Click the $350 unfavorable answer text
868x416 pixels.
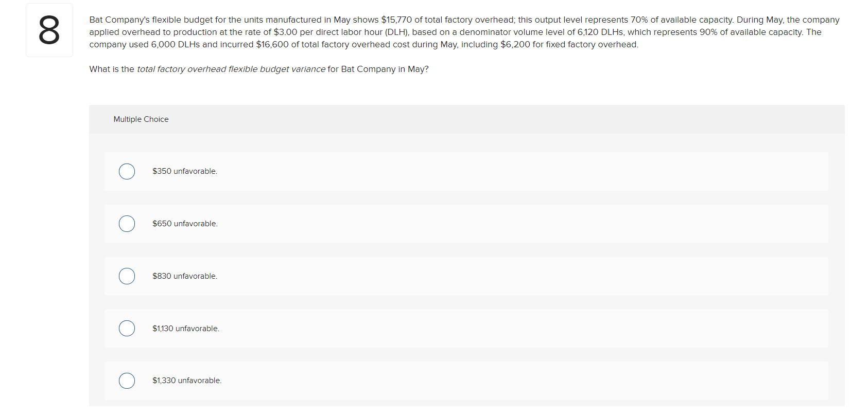pos(185,171)
